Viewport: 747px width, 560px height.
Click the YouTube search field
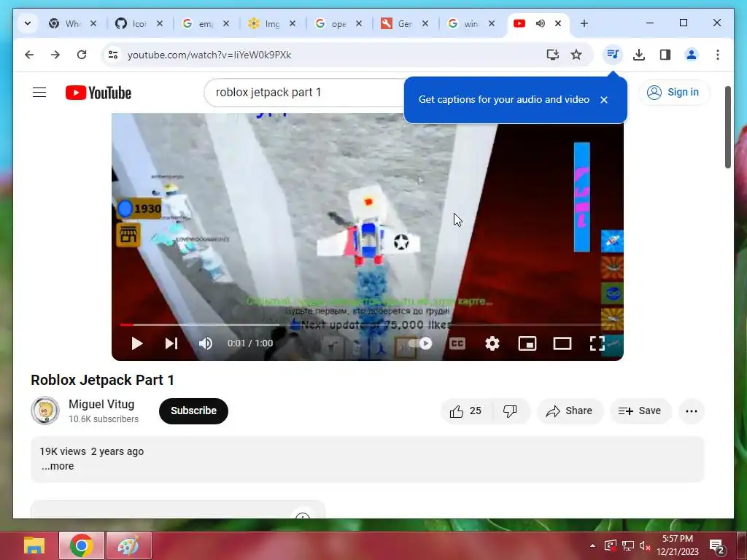305,93
